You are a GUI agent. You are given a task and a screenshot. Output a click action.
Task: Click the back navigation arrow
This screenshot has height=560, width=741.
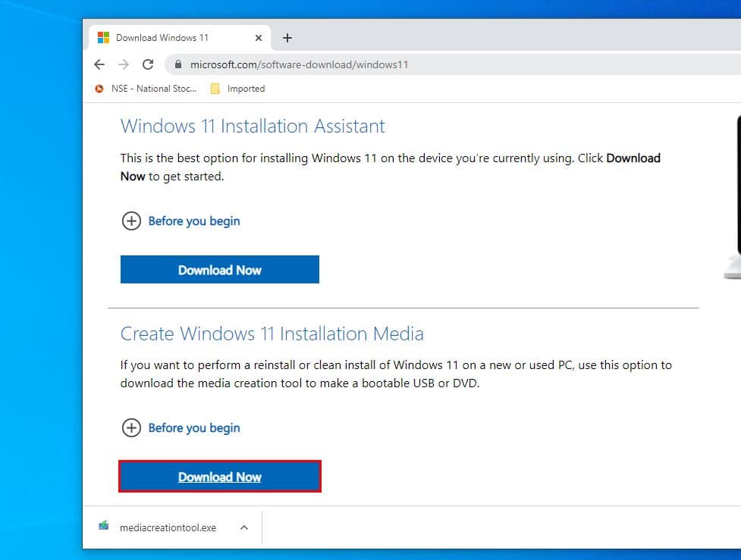[99, 64]
